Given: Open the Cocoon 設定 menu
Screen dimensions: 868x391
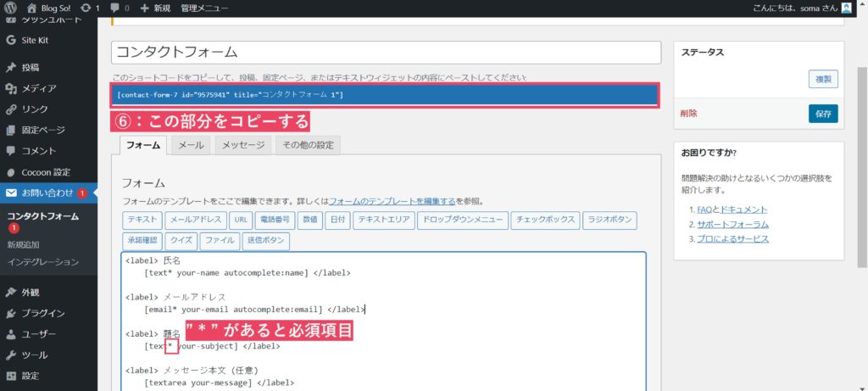Looking at the screenshot, I should click(46, 171).
